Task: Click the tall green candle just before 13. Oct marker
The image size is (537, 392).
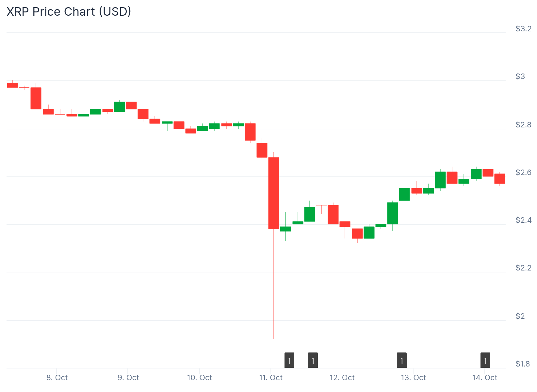Action: (x=393, y=213)
